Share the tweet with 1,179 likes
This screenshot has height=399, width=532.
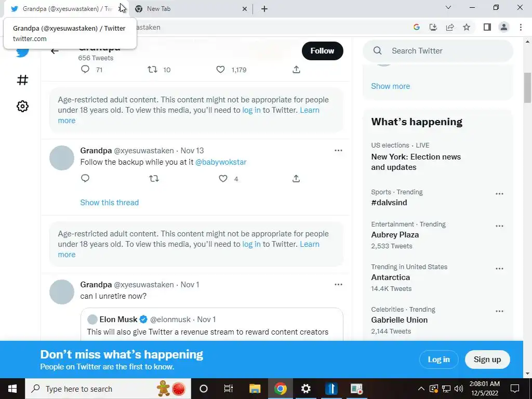pyautogui.click(x=296, y=70)
